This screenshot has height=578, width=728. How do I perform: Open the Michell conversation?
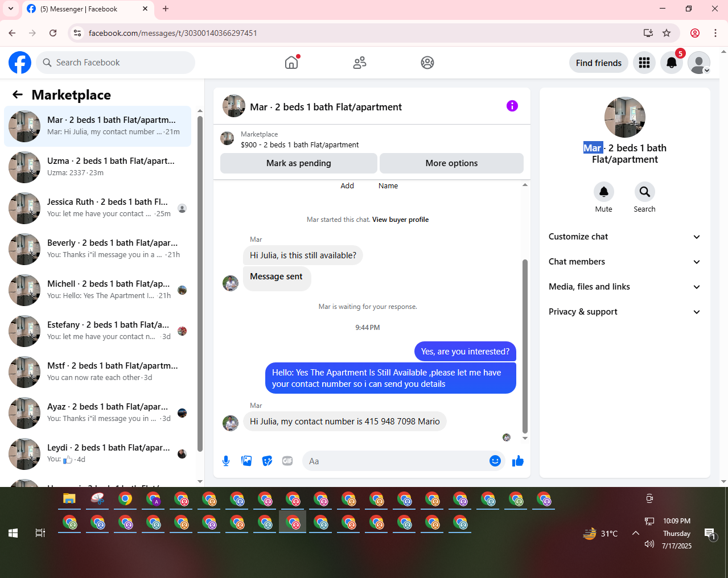click(x=98, y=290)
